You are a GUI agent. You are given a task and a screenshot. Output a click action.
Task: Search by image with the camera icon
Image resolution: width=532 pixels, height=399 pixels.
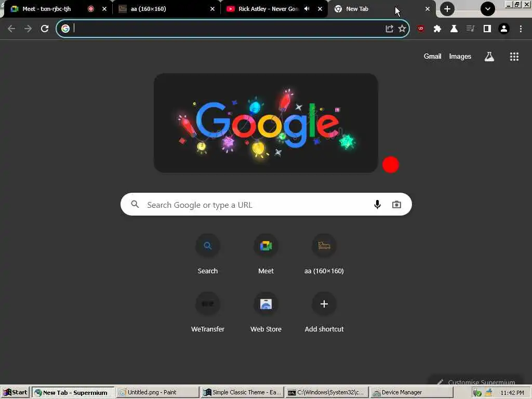point(396,205)
